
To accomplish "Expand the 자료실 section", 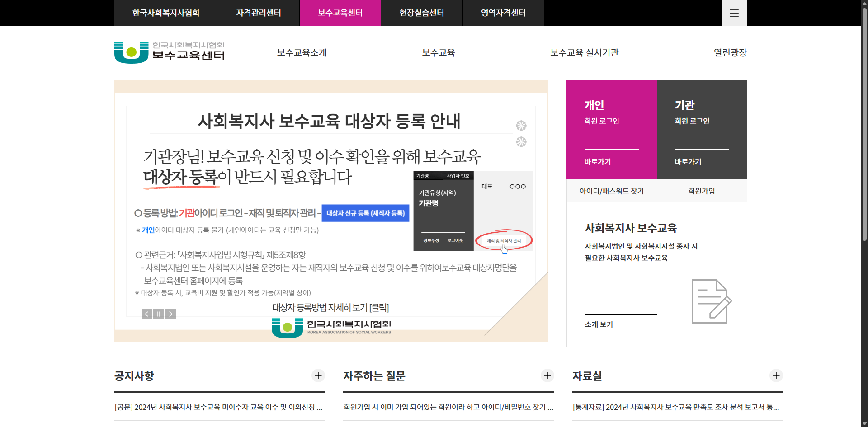I will [776, 375].
